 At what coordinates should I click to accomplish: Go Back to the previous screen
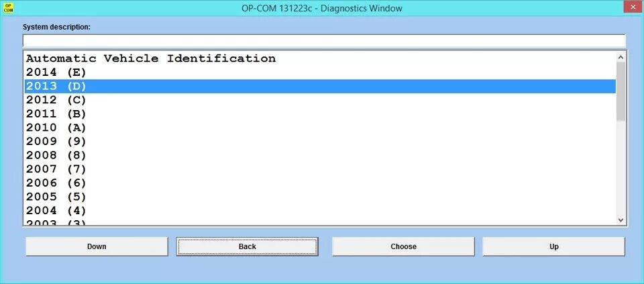click(x=248, y=246)
